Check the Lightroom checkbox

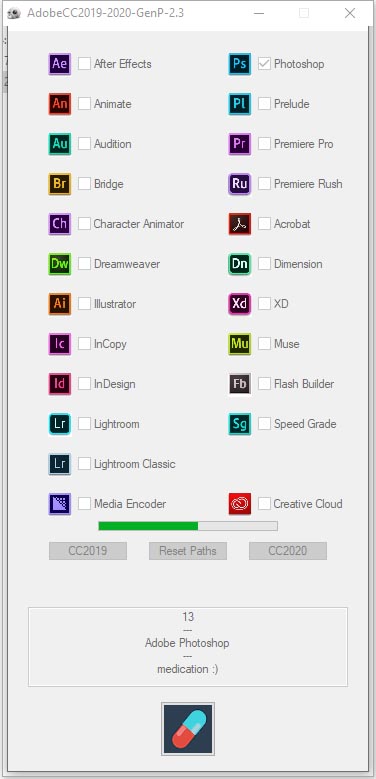(84, 423)
